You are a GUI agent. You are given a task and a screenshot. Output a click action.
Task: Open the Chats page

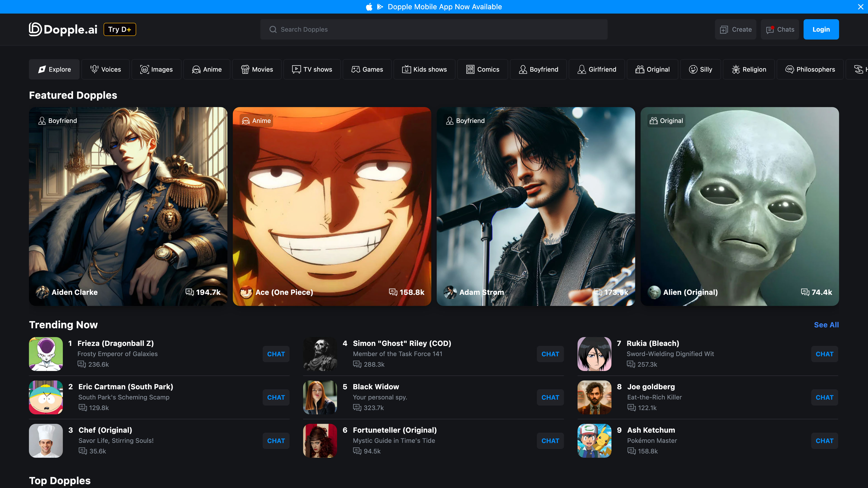[x=780, y=29]
